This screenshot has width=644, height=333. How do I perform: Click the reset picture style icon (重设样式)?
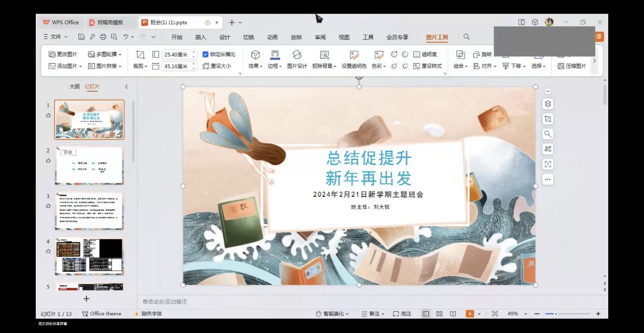(427, 66)
